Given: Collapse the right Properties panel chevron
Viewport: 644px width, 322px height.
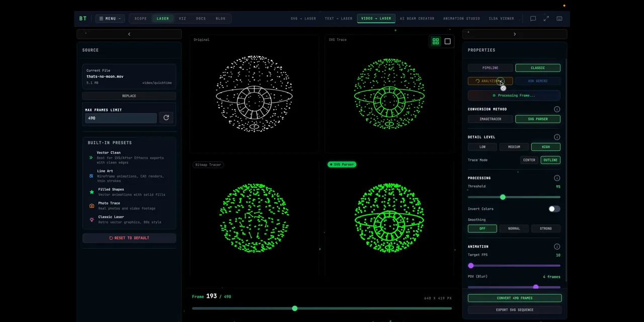Looking at the screenshot, I should (x=514, y=34).
